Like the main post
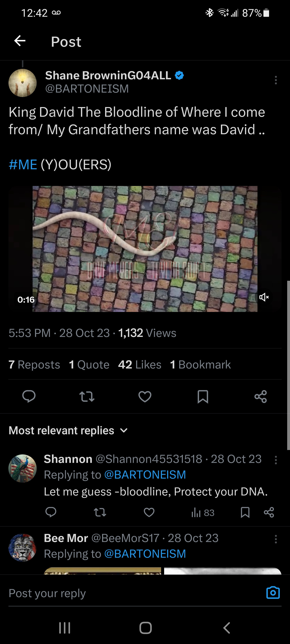The width and height of the screenshot is (290, 644). 145,396
